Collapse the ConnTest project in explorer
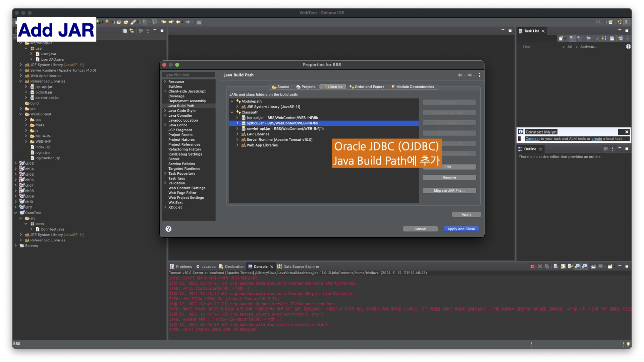The height and width of the screenshot is (362, 644). (x=15, y=213)
